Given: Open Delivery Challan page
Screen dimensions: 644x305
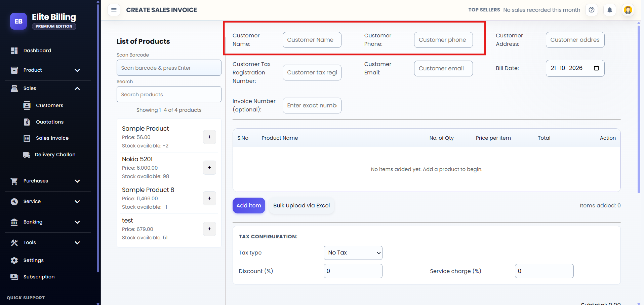Looking at the screenshot, I should (55, 155).
